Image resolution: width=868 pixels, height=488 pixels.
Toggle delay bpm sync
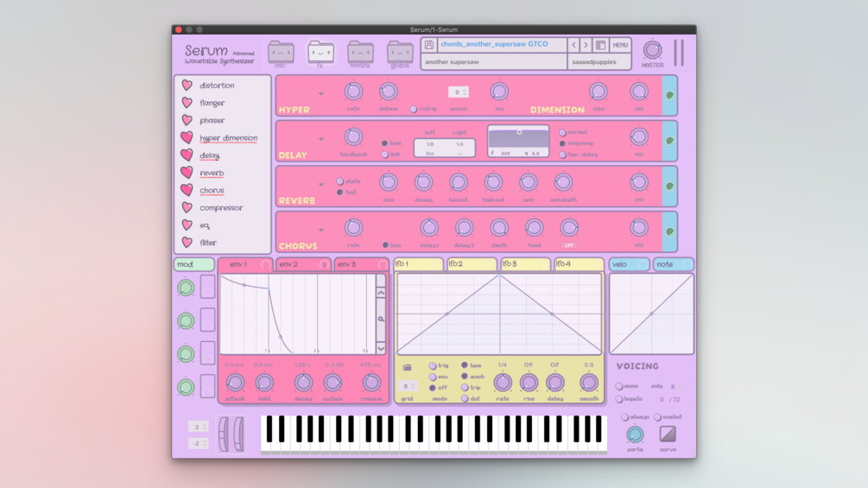click(x=384, y=143)
